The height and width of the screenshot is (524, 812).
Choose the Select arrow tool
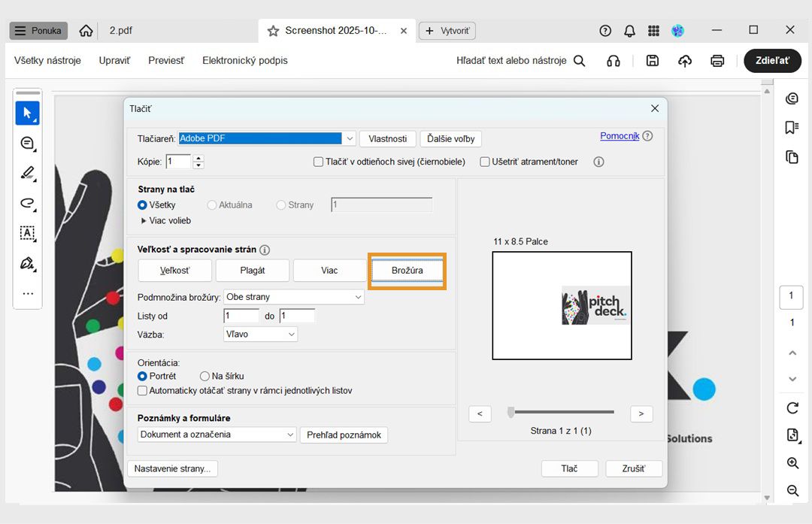(x=28, y=113)
